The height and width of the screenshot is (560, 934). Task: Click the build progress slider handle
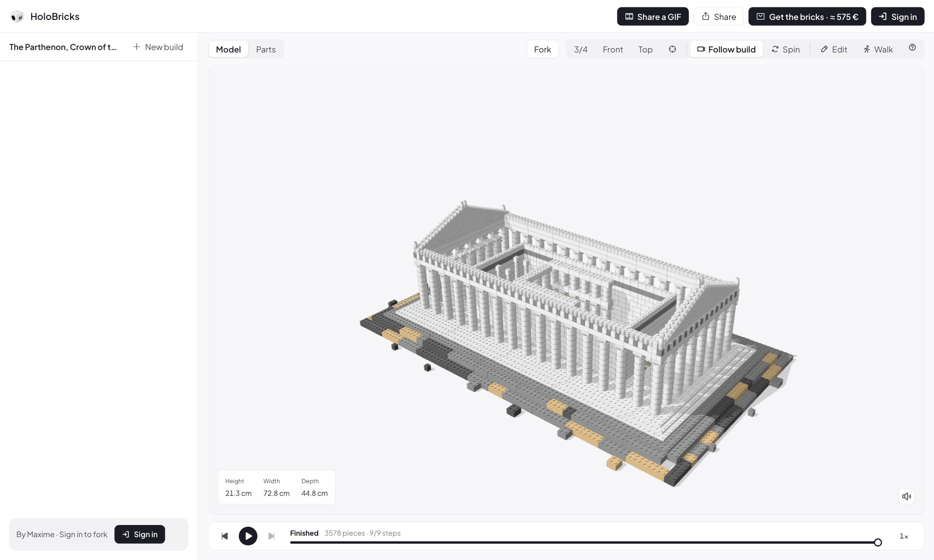point(878,542)
